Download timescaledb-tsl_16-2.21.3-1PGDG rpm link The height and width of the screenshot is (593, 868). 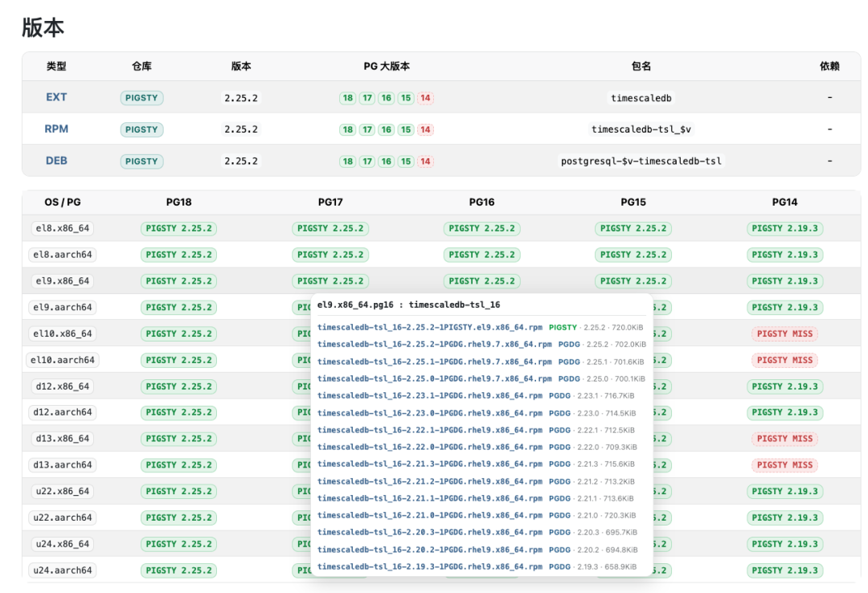pos(429,464)
